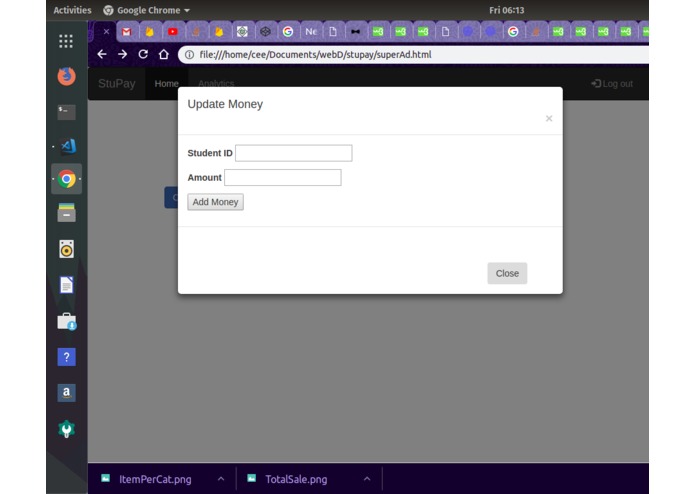Open downloaded file TotalSale.png
This screenshot has height=494, width=695.
click(296, 479)
